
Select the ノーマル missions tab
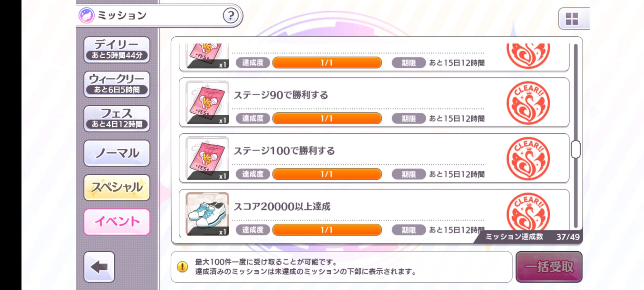(x=117, y=153)
